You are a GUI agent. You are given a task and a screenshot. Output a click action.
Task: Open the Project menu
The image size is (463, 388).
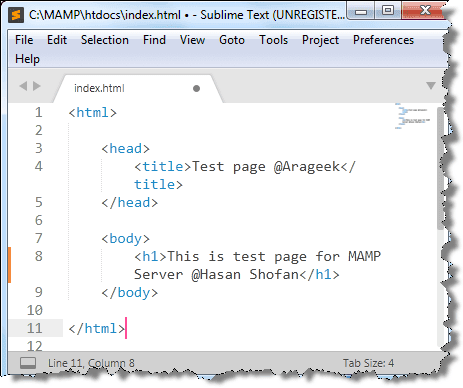320,40
